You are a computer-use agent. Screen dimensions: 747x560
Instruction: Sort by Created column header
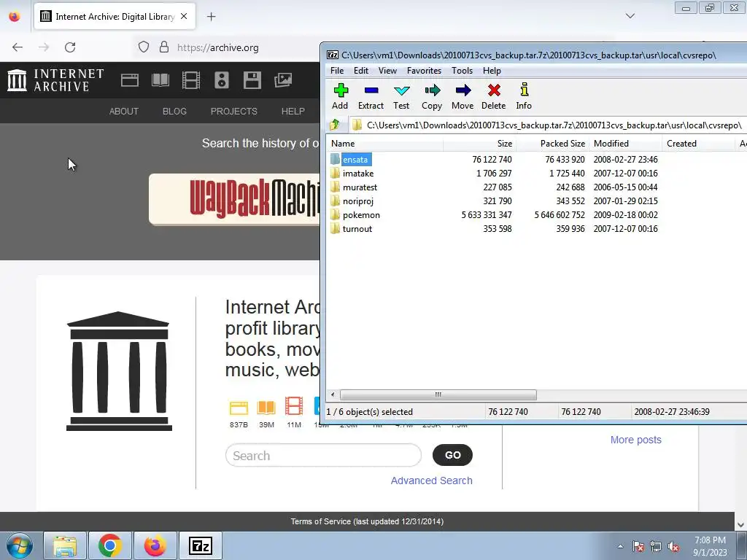coord(698,144)
